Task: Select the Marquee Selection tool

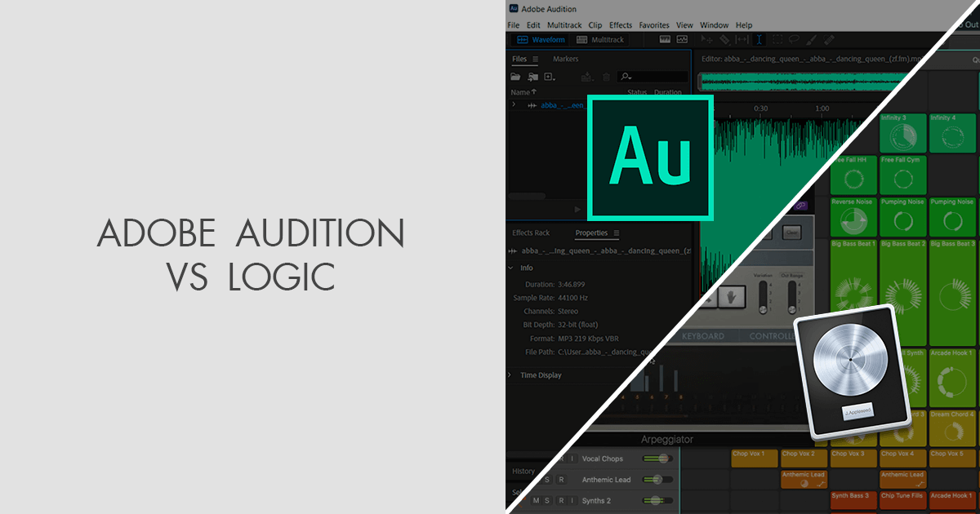Action: click(x=777, y=38)
